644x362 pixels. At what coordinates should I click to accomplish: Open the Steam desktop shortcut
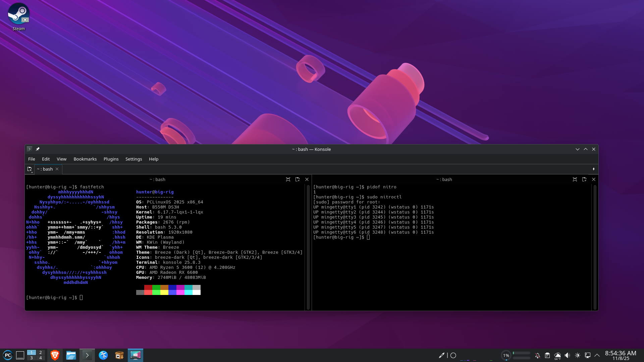[x=18, y=14]
